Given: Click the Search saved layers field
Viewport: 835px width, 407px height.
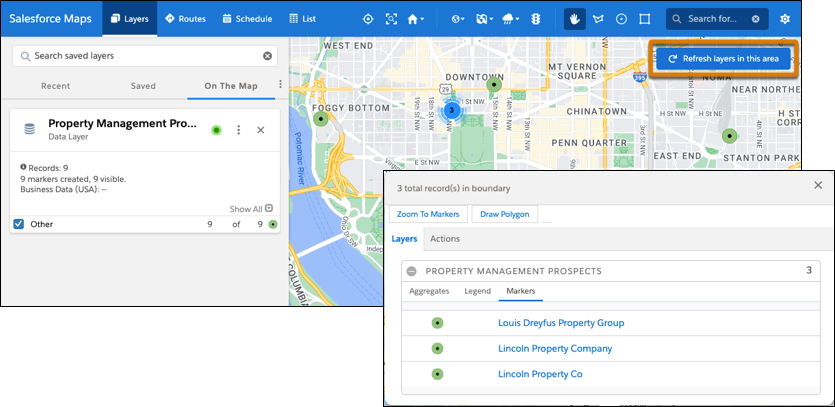Looking at the screenshot, I should click(144, 56).
